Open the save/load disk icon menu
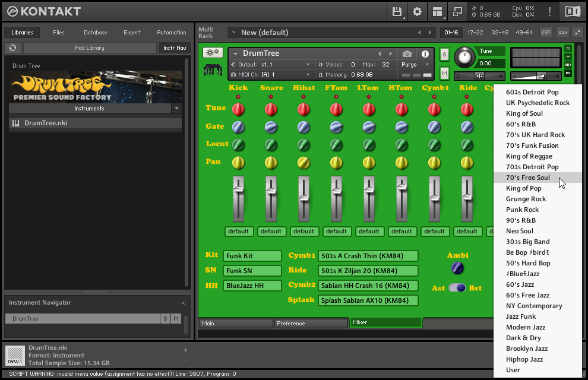This screenshot has width=588, height=380. point(397,12)
